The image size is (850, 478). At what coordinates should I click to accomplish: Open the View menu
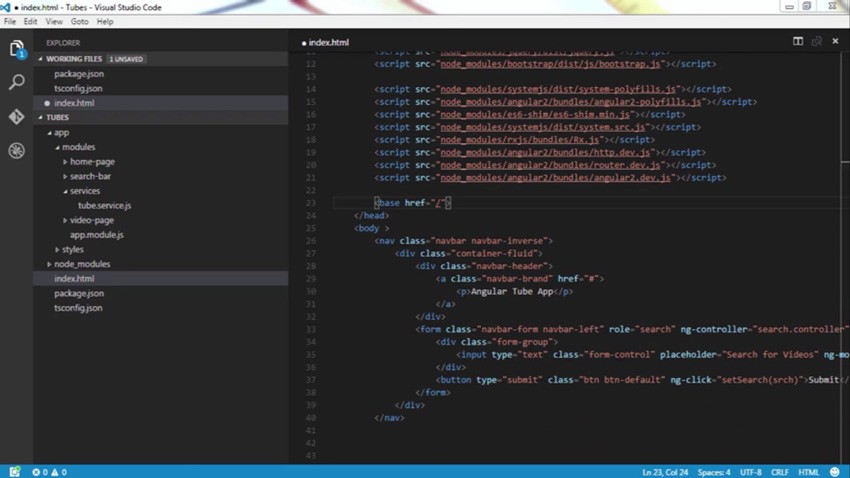coord(54,22)
